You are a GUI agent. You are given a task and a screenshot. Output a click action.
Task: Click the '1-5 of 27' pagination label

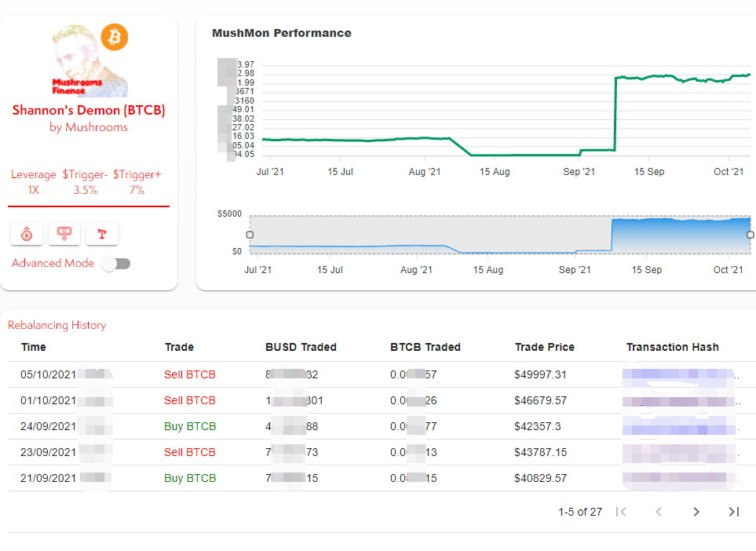coord(580,512)
